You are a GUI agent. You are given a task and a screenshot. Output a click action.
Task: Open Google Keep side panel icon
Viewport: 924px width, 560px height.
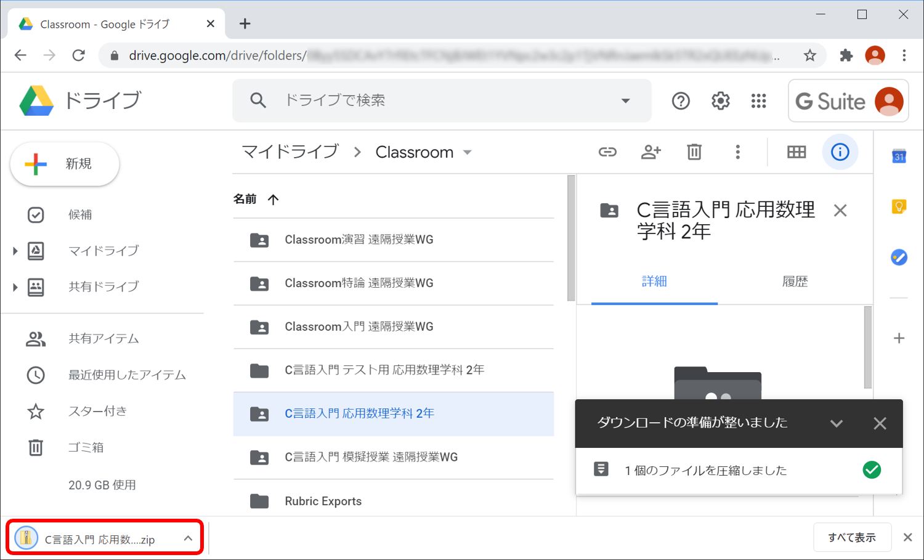(x=899, y=206)
